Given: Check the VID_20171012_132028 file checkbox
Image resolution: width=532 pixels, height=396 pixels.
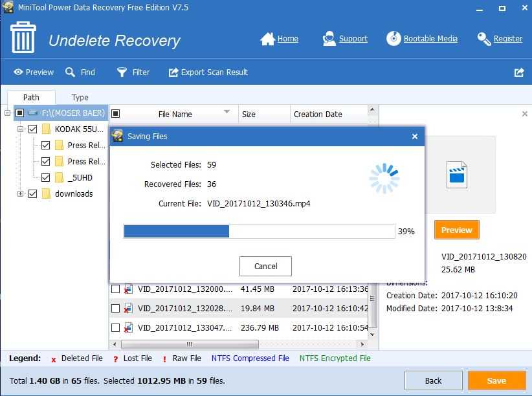Looking at the screenshot, I should coord(116,309).
